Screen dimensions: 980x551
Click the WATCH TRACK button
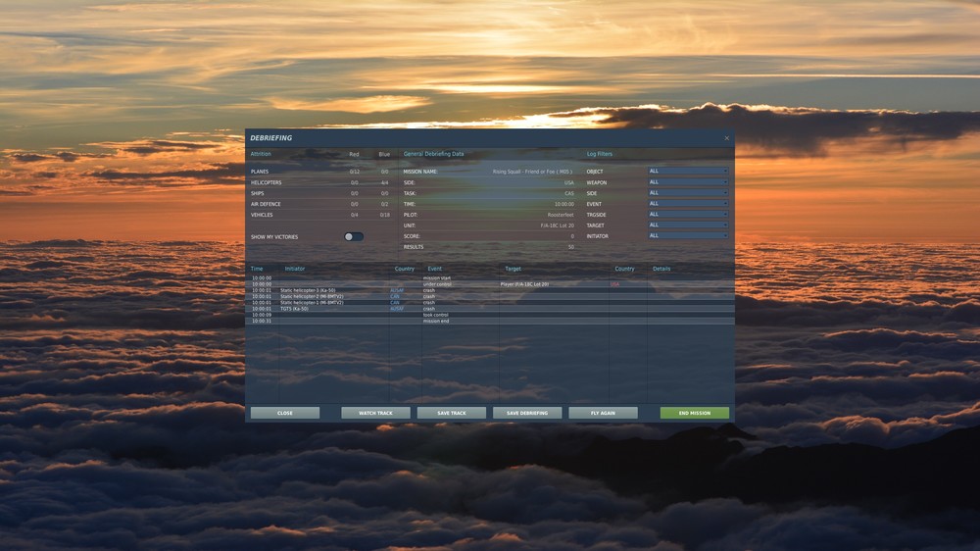375,413
